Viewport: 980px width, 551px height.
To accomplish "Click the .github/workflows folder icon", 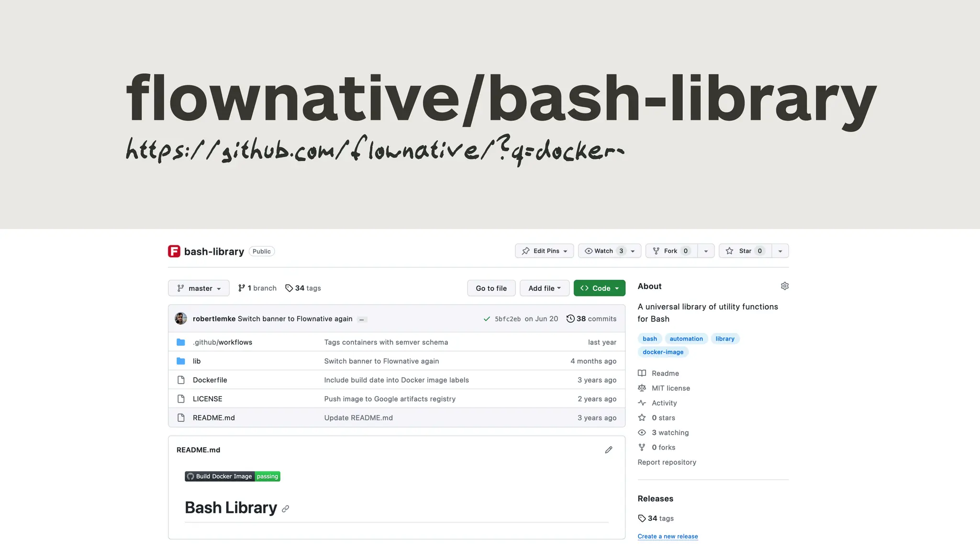I will (x=181, y=342).
